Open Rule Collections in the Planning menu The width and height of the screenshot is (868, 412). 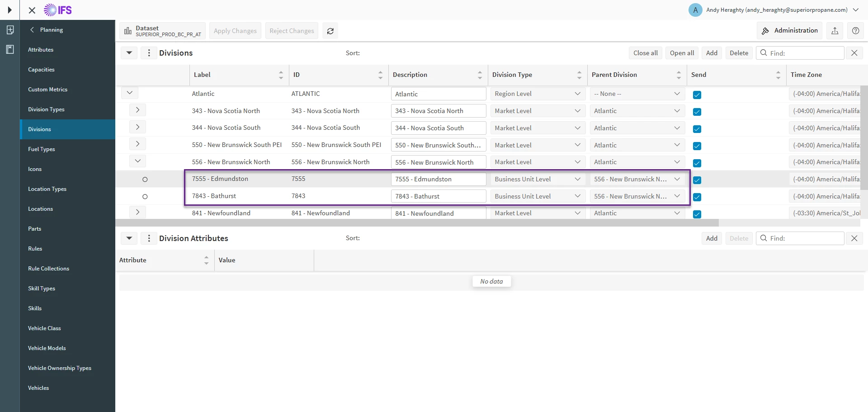[x=48, y=269]
